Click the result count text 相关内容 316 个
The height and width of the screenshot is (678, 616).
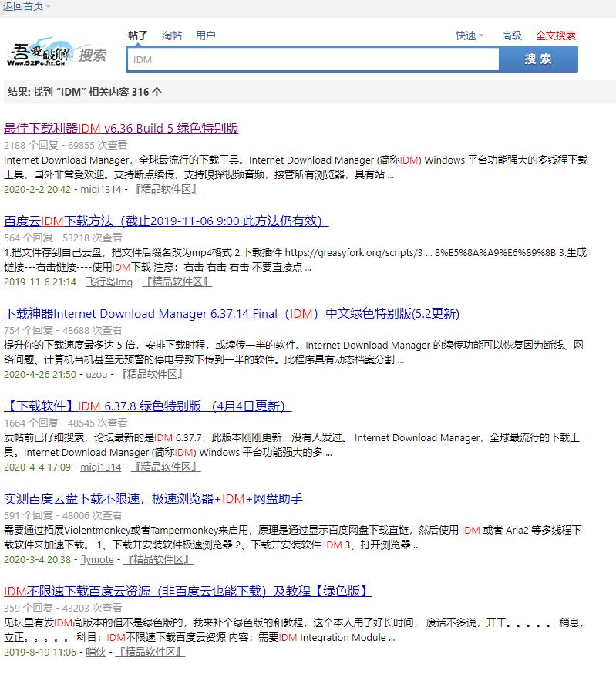pos(125,92)
